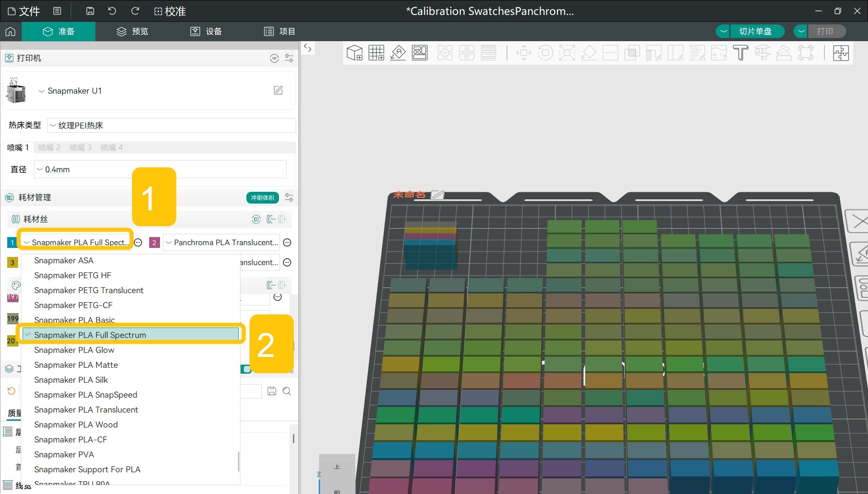Viewport: 868px width, 494px height.
Task: Toggle the green switch in the process section
Action: pos(246,369)
